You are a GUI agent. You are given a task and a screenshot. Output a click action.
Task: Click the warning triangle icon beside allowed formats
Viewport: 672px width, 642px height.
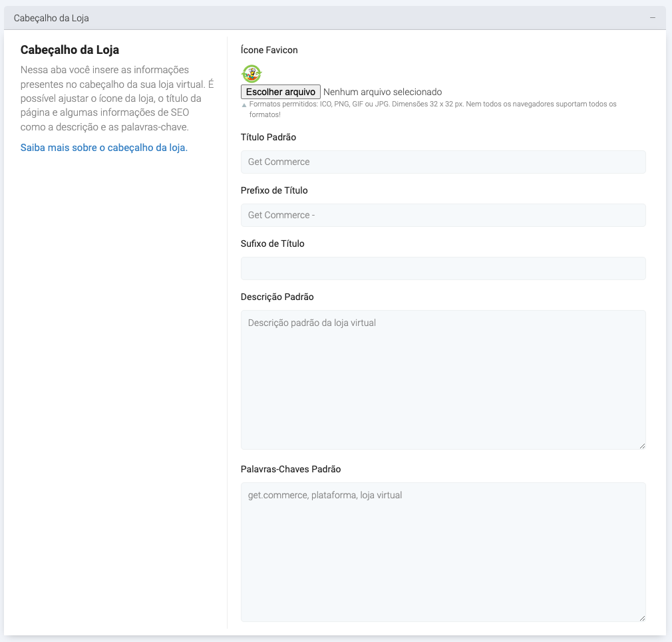pos(244,105)
